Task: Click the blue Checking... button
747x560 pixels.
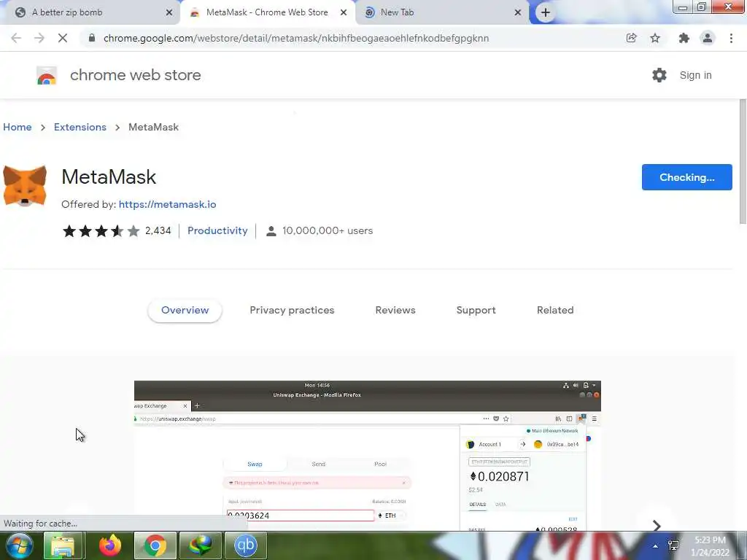Action: (687, 177)
